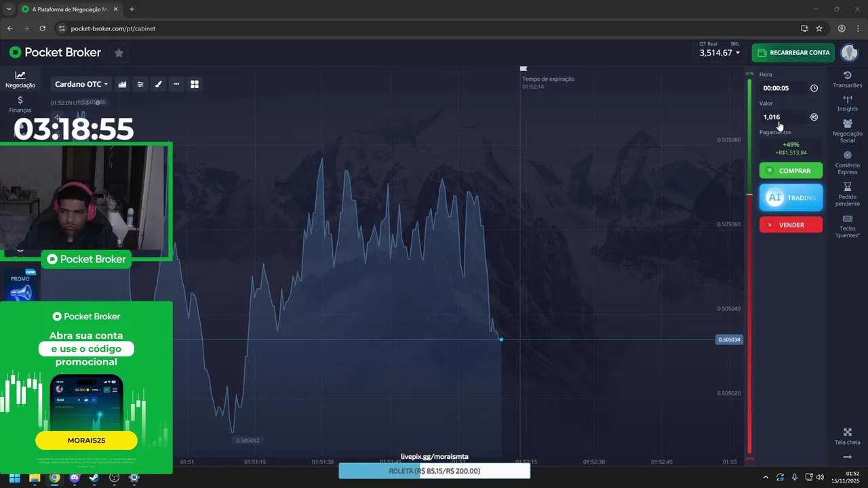Image resolution: width=868 pixels, height=488 pixels.
Task: Open the indicators settings sliders icon
Action: point(140,84)
